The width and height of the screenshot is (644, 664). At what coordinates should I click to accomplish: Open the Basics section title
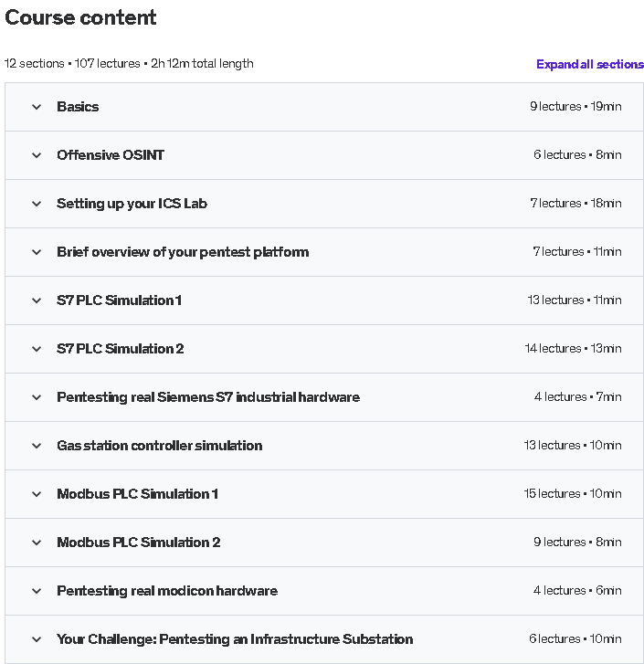[78, 107]
